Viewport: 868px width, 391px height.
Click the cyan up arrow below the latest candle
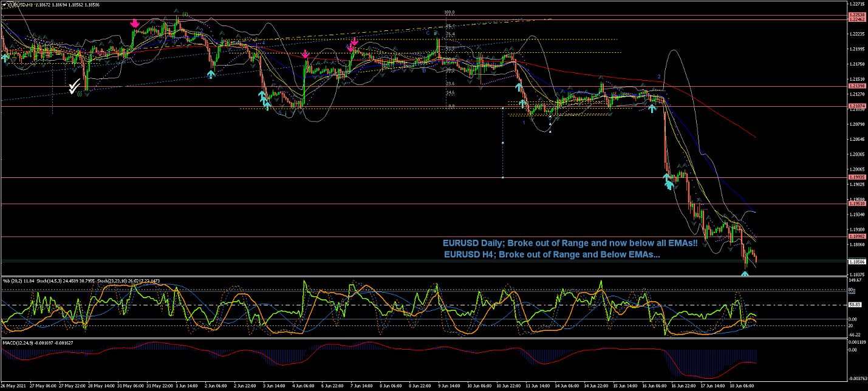745,274
